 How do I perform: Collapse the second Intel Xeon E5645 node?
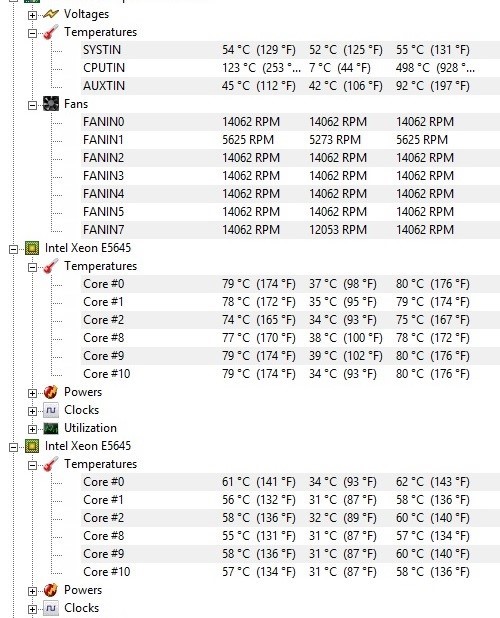(x=13, y=447)
